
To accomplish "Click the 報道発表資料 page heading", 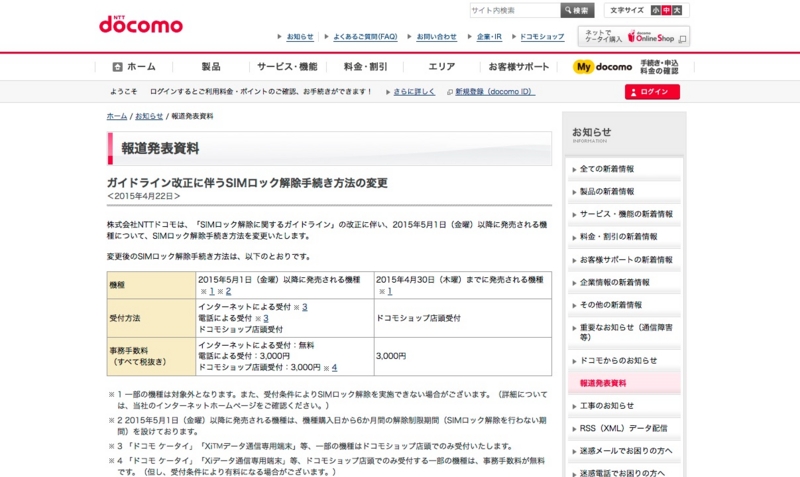I will 160,148.
